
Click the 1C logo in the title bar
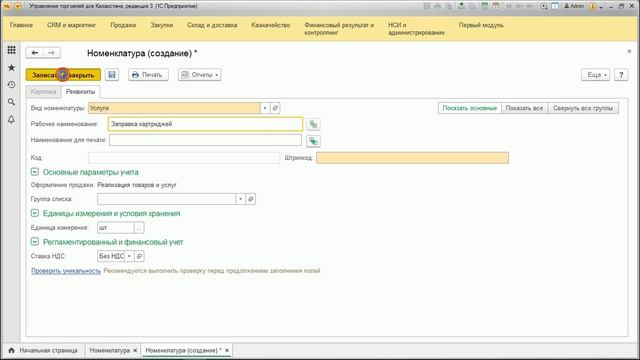(x=7, y=6)
